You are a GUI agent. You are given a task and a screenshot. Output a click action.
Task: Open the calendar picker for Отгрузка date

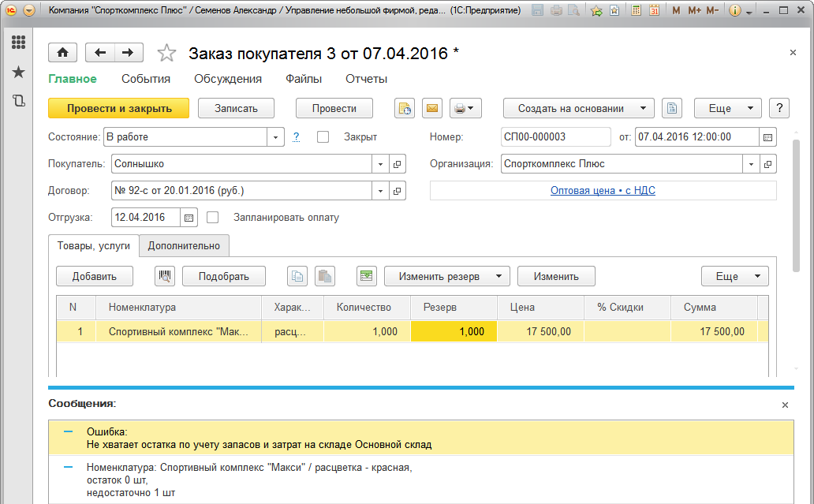(189, 217)
